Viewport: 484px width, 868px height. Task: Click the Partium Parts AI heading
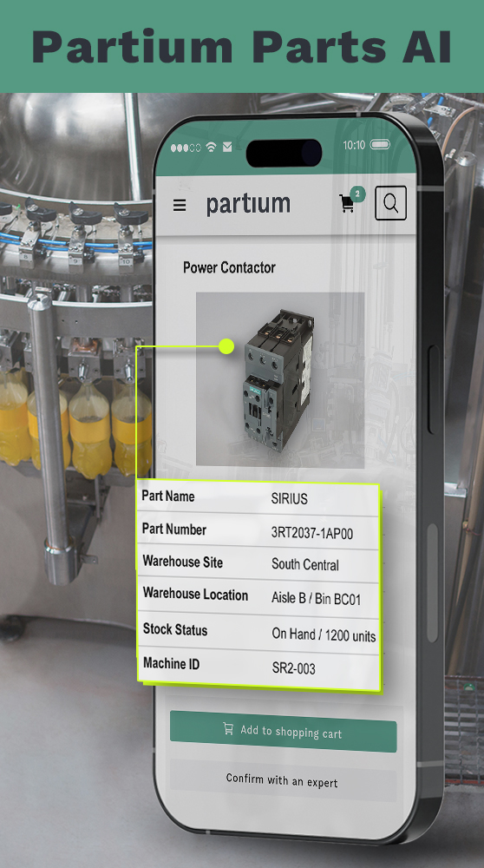tap(242, 47)
